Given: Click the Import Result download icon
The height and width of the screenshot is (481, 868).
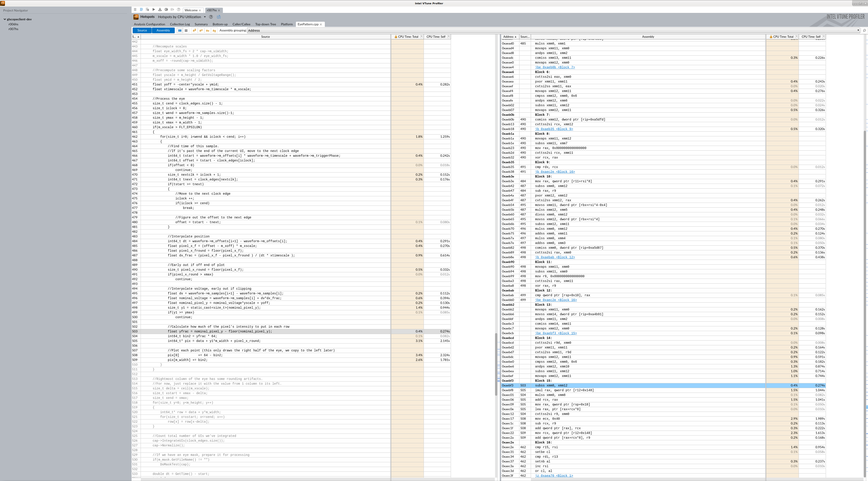Looking at the screenshot, I should 160,10.
